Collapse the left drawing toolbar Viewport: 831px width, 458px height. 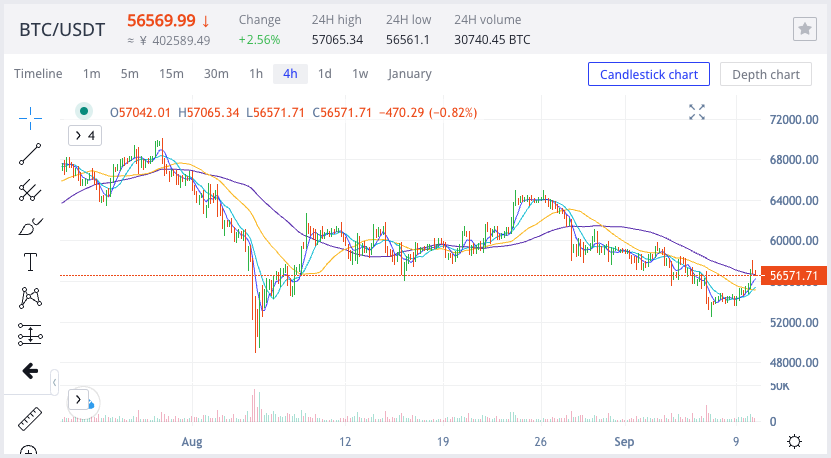point(54,381)
